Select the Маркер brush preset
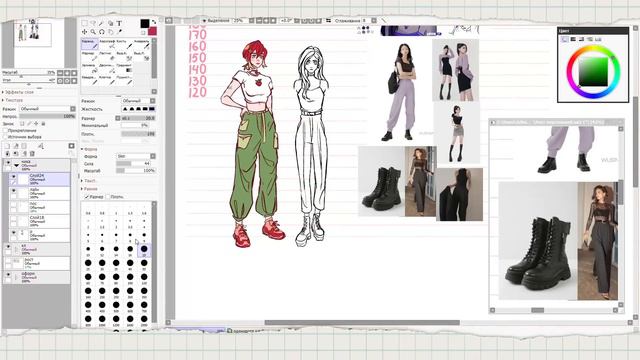The width and height of the screenshot is (640, 360). [89, 56]
